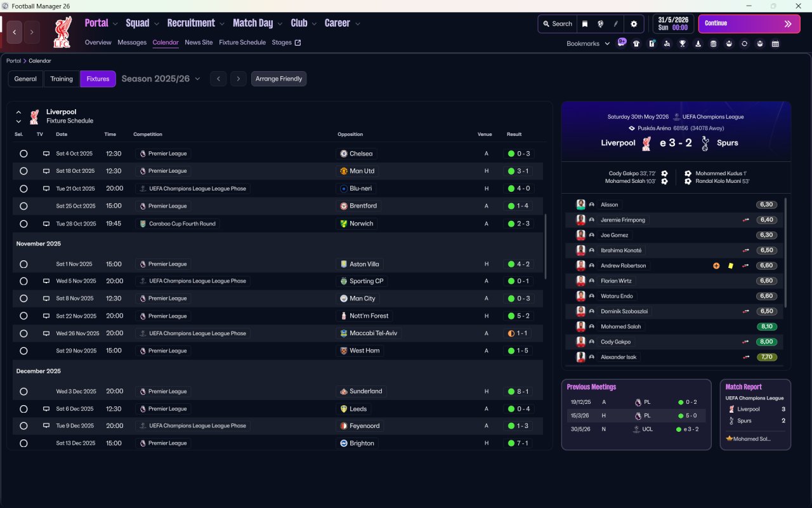Expand the Portal menu chevron

[115, 24]
